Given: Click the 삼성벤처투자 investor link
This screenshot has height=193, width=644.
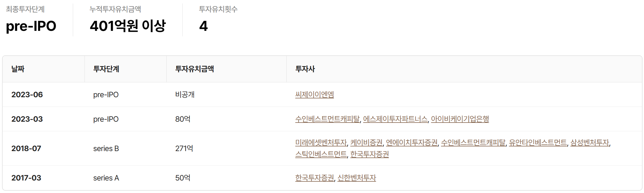Looking at the screenshot, I should pos(590,143).
